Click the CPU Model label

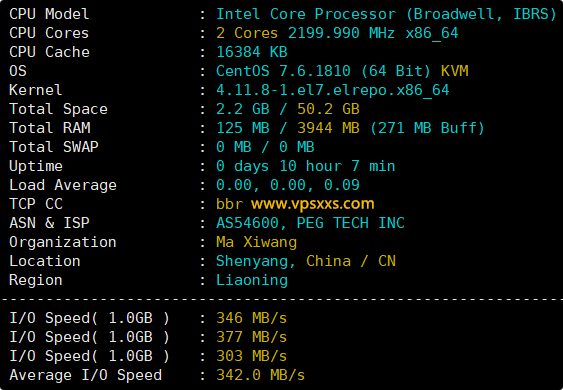click(x=49, y=14)
